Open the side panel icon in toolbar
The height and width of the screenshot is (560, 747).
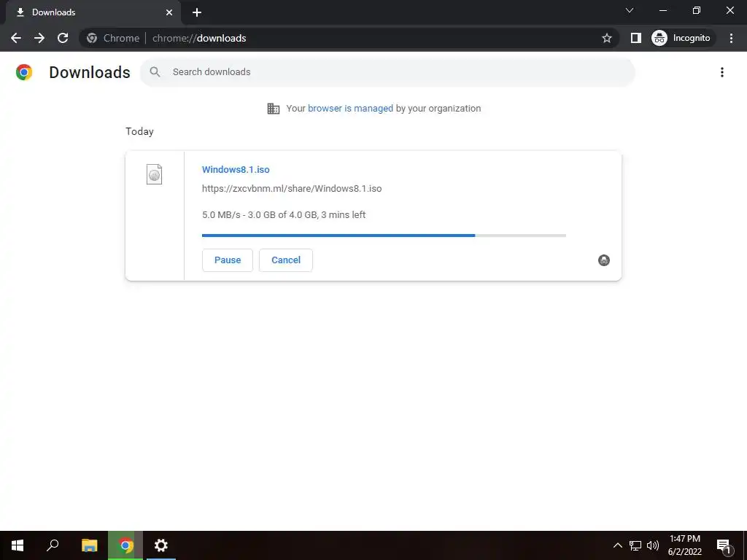[x=635, y=38]
